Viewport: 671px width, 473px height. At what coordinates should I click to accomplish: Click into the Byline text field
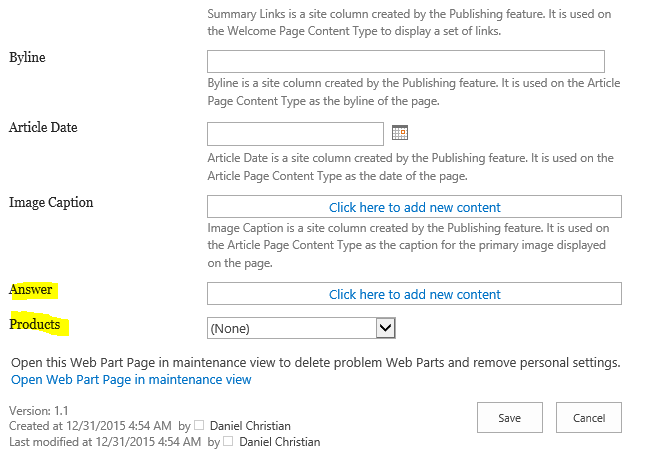click(405, 61)
